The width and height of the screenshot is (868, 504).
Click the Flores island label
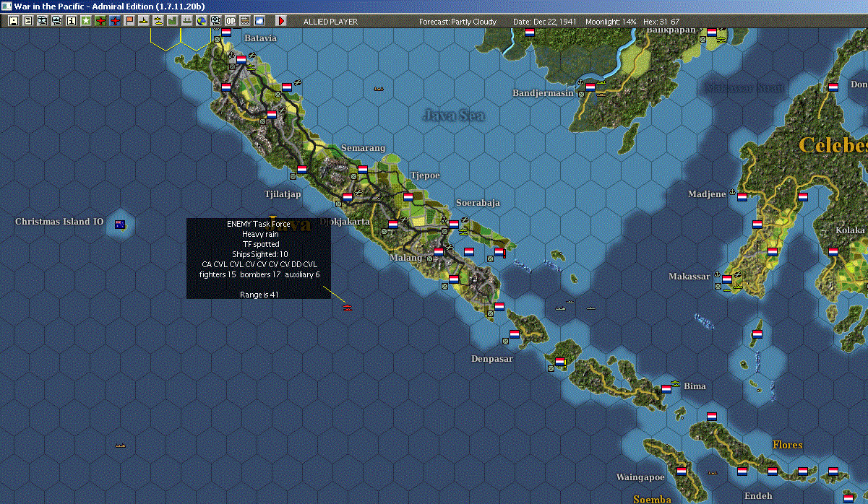click(787, 445)
